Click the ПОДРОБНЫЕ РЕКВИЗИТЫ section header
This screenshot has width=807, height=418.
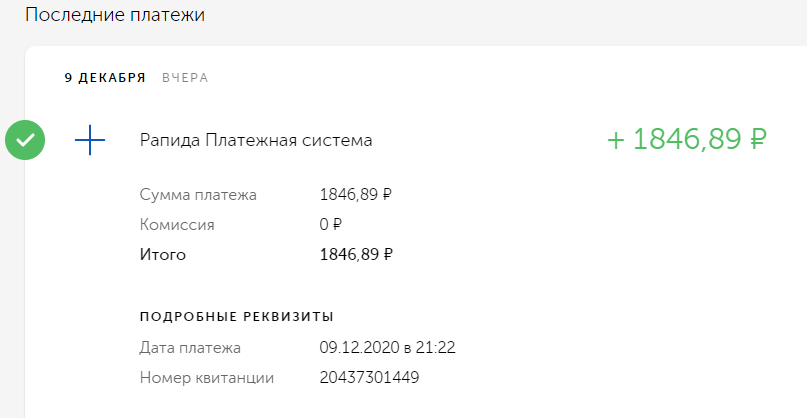point(237,317)
